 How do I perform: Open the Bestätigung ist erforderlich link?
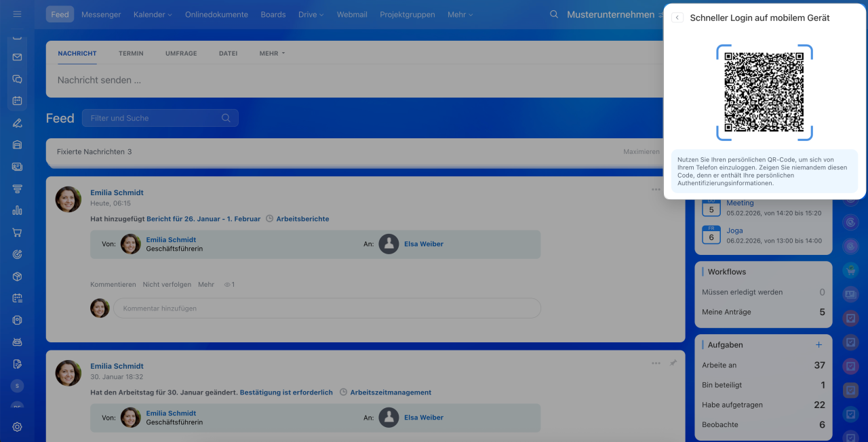tap(286, 393)
